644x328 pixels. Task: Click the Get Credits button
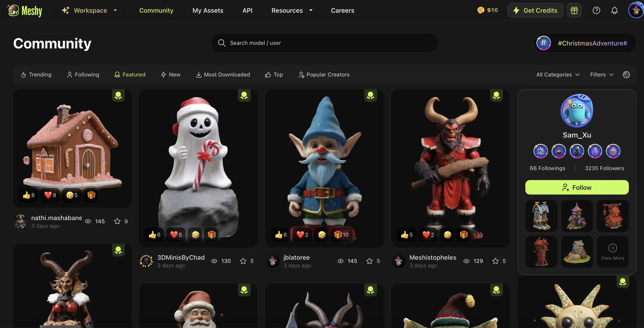(535, 10)
